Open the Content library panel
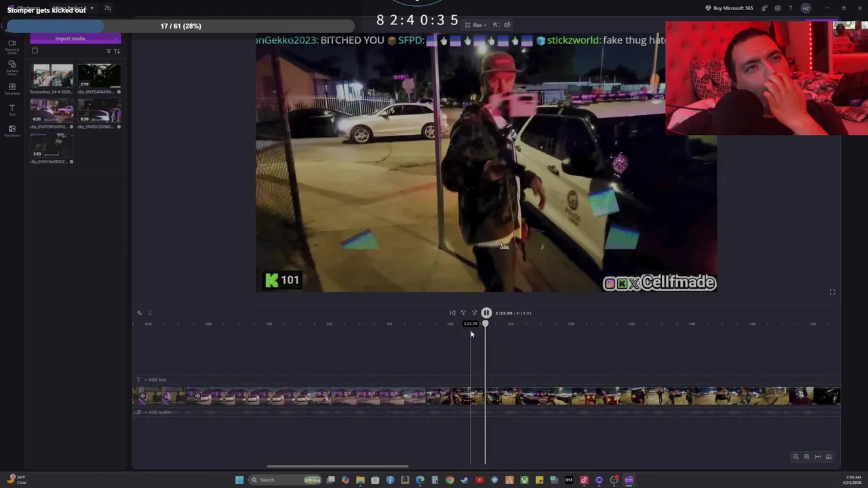 click(12, 67)
